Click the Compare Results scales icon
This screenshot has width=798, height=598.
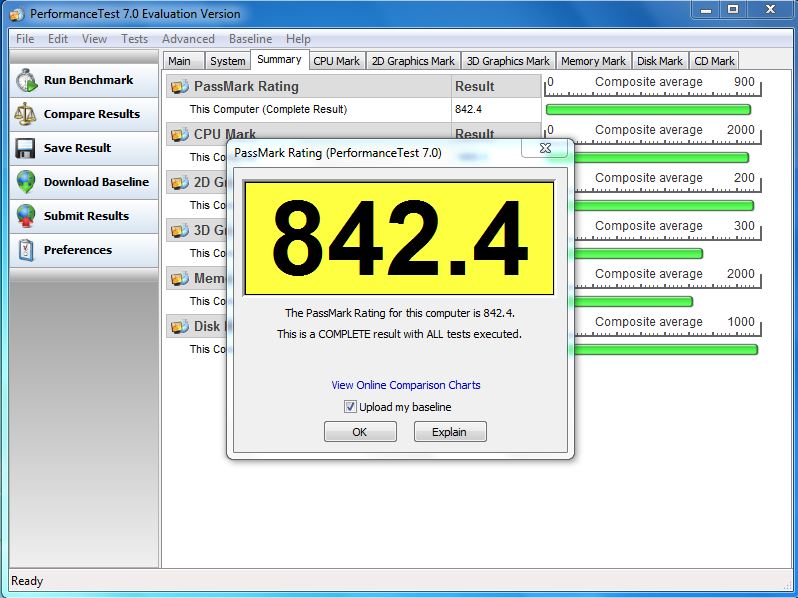click(26, 115)
